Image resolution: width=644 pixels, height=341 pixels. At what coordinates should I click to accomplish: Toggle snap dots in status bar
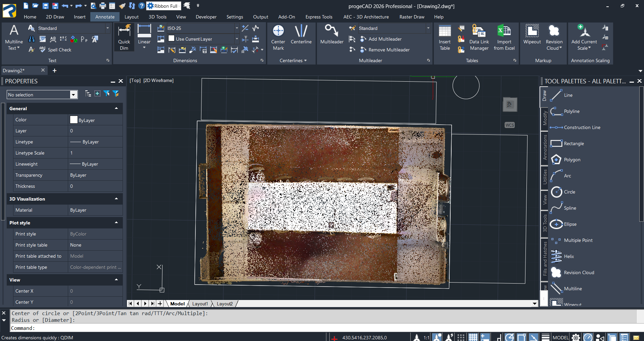(x=461, y=337)
